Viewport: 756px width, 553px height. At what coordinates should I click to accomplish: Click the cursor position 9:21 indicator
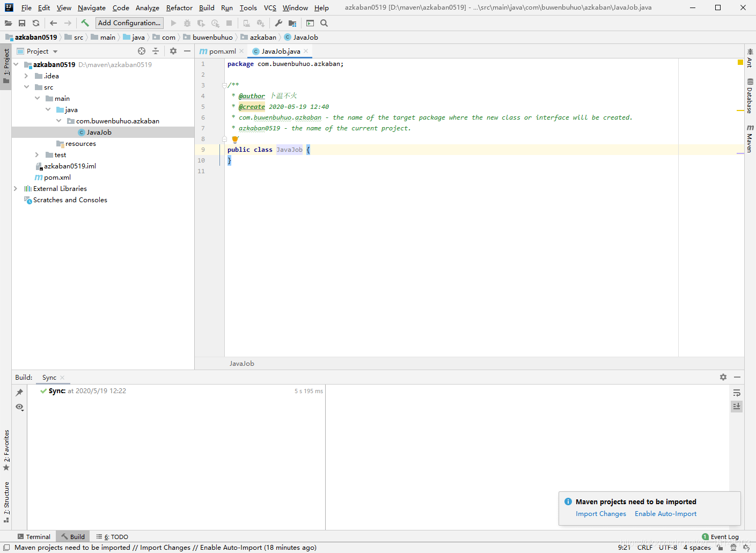624,548
